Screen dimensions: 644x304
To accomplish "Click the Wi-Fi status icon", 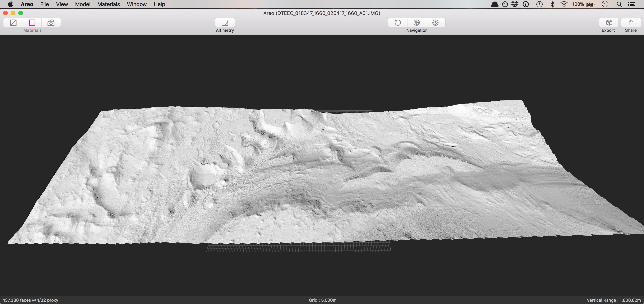I will (x=564, y=4).
